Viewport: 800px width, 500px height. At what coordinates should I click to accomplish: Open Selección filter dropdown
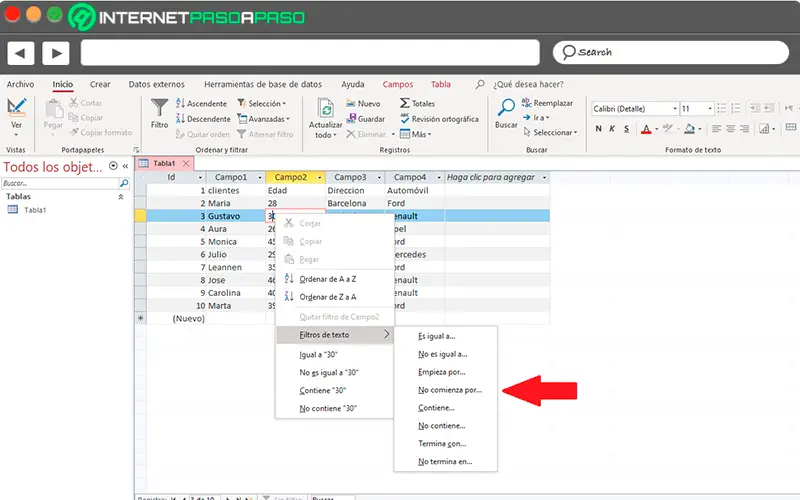(x=262, y=104)
